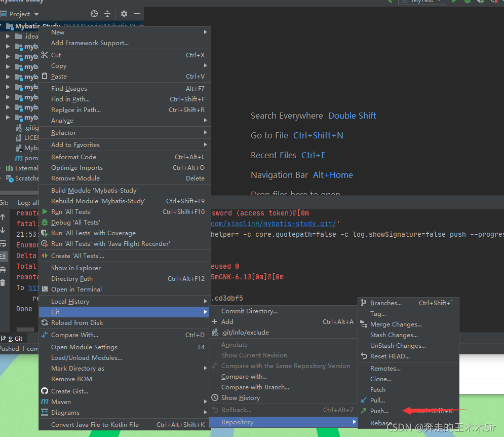Click the delete trash icon in Git console sidebar

[3, 283]
